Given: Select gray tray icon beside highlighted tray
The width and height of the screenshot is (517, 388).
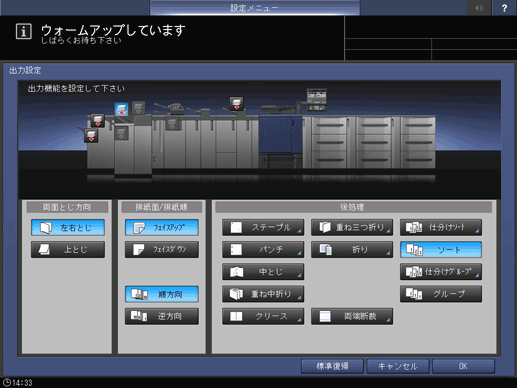Looking at the screenshot, I should tap(138, 108).
